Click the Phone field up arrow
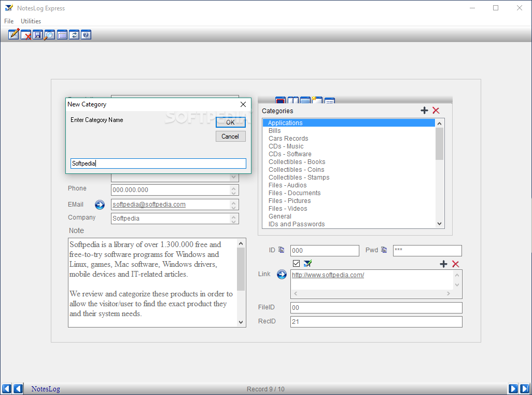 click(x=233, y=187)
